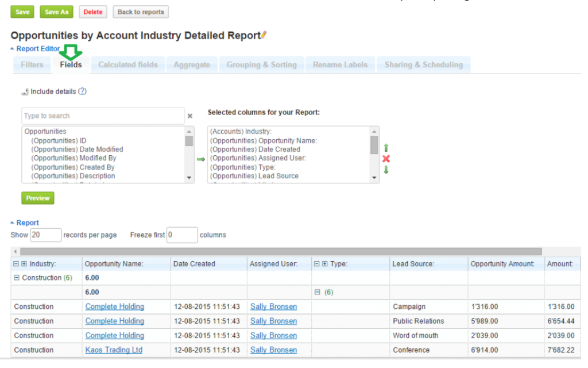The width and height of the screenshot is (588, 368).
Task: Preview the report
Action: (37, 198)
